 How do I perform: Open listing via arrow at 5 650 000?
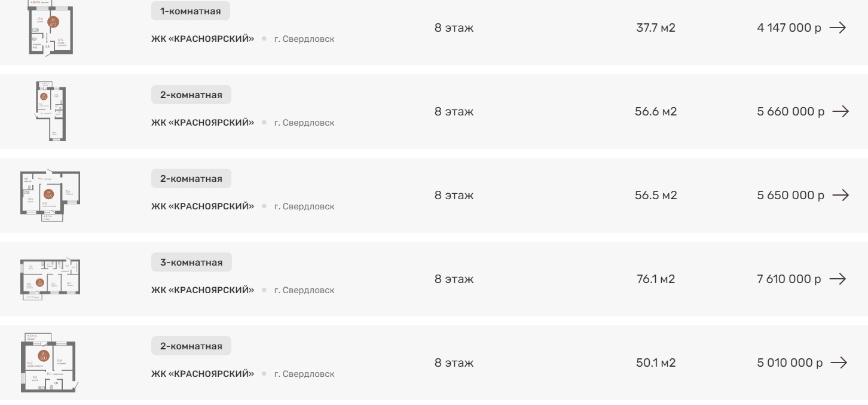point(841,195)
